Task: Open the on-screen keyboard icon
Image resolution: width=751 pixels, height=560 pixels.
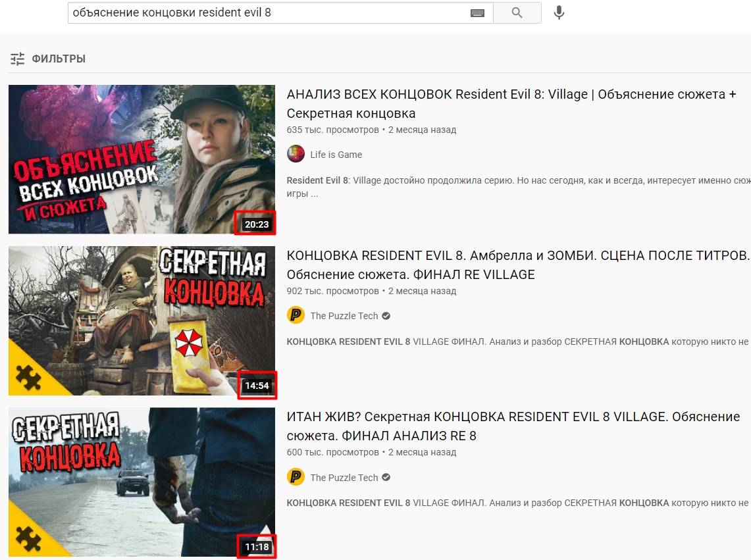Action: coord(477,13)
